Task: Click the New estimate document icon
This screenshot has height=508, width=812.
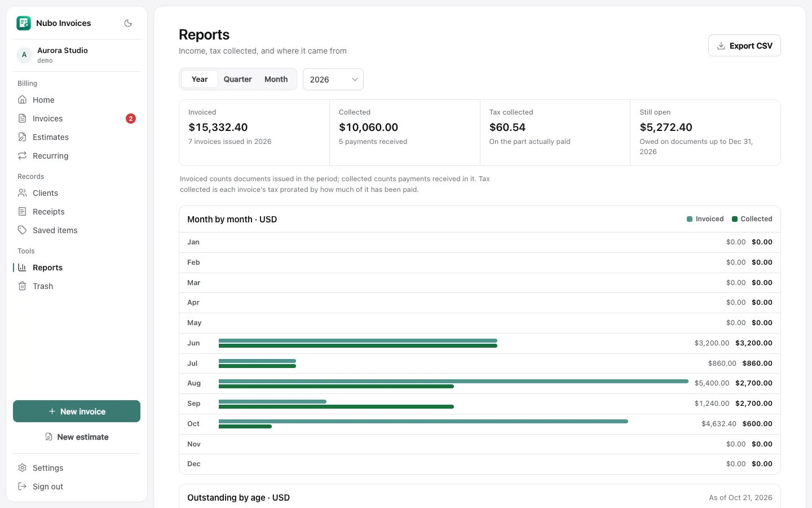Action: click(49, 437)
